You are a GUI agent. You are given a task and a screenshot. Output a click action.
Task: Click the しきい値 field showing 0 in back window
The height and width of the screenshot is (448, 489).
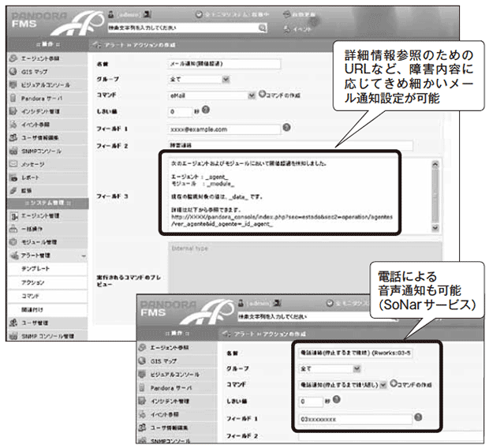[x=181, y=112]
